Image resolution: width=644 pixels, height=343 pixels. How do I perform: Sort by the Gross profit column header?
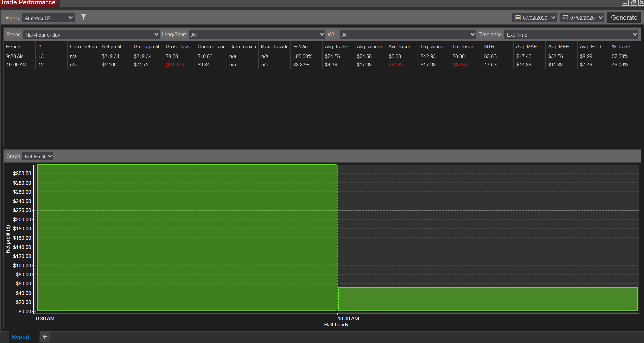point(146,47)
